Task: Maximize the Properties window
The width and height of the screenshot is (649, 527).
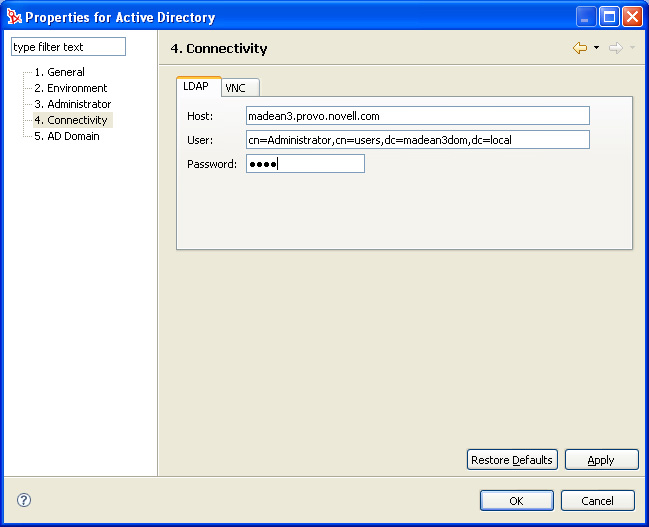Action: [609, 17]
